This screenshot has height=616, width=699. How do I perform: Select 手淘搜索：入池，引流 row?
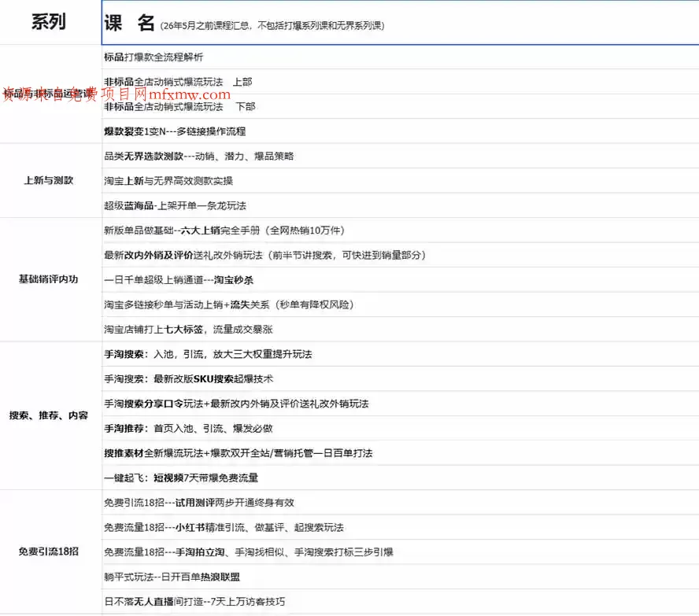pos(401,354)
